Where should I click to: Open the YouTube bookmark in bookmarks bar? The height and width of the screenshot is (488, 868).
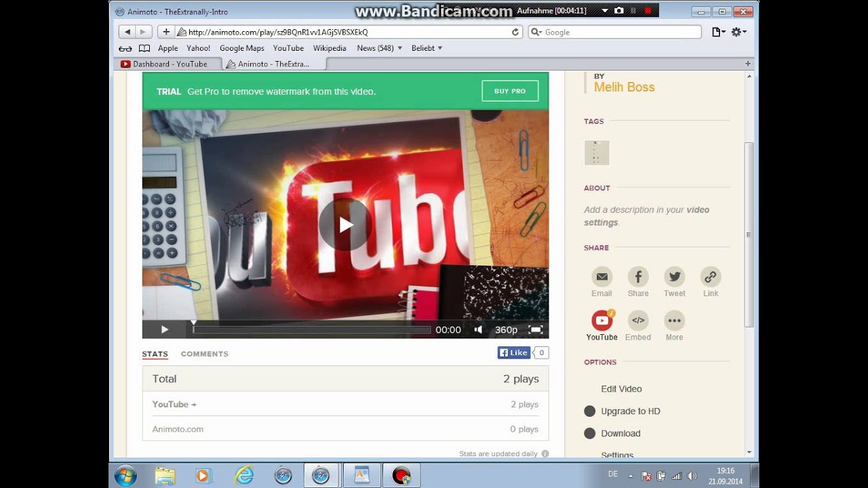pyautogui.click(x=288, y=48)
